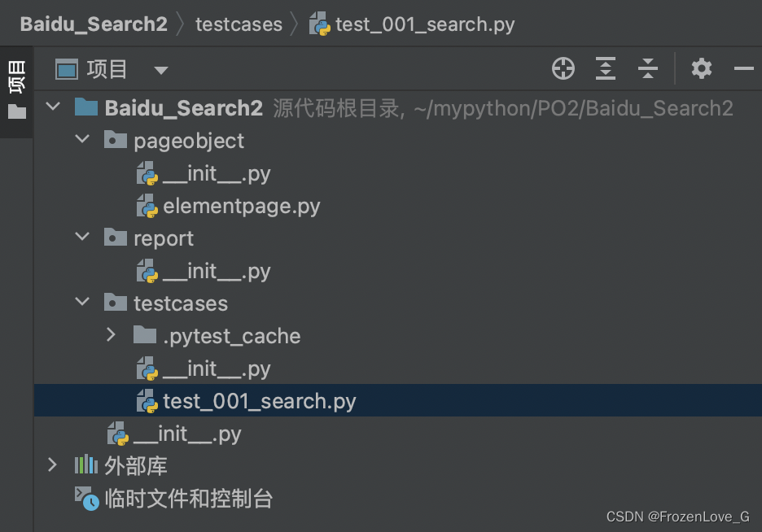This screenshot has height=532, width=762.
Task: Select elementpage.py in the project tree
Action: pos(241,206)
